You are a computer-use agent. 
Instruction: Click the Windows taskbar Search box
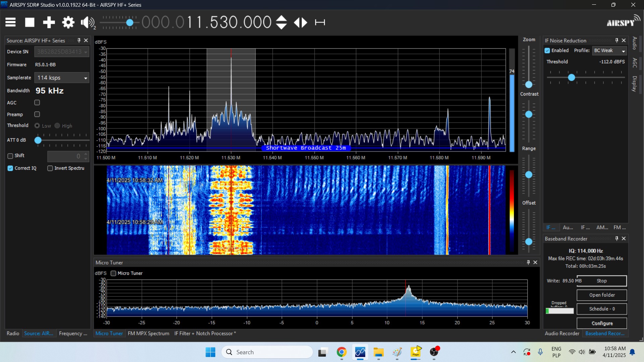(267, 352)
